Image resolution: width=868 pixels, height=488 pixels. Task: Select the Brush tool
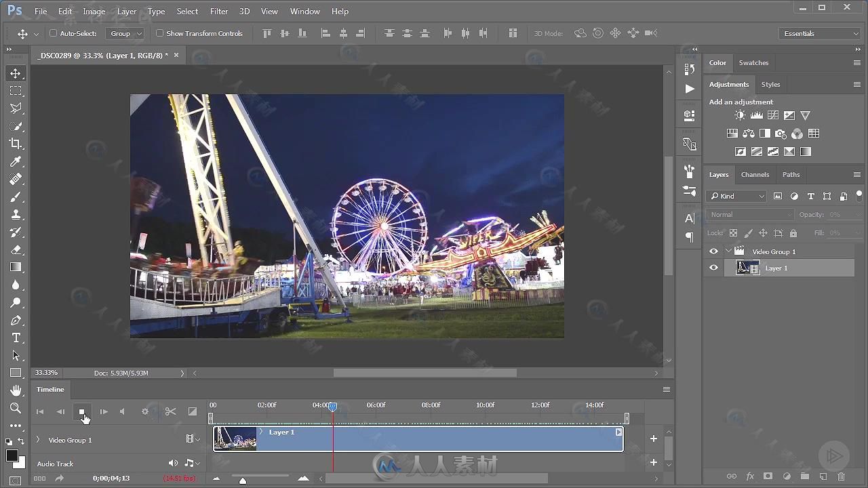[16, 197]
